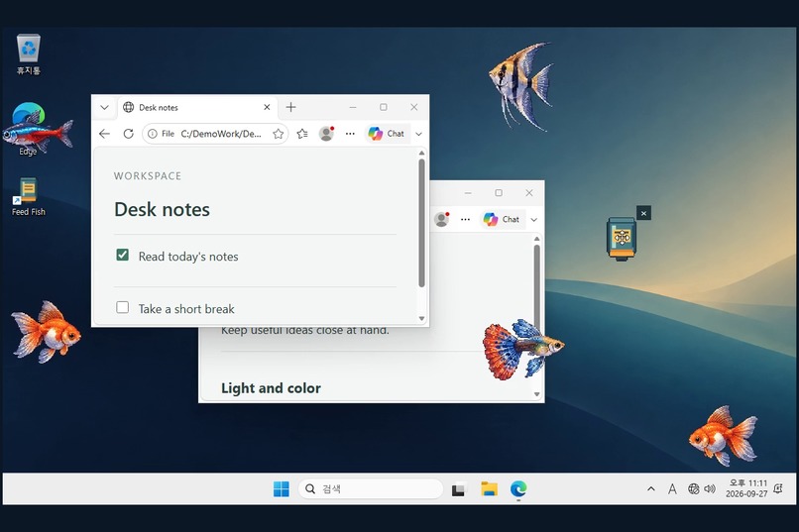The image size is (799, 532).
Task: Open Settings and more in rear window
Action: click(x=465, y=219)
